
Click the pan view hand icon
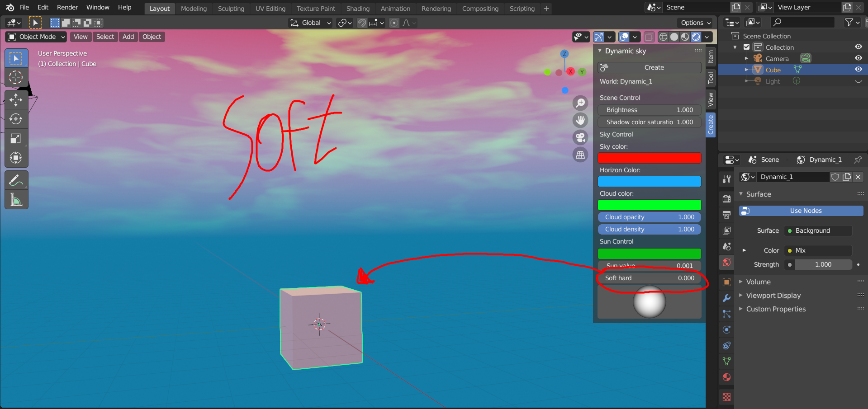click(580, 120)
